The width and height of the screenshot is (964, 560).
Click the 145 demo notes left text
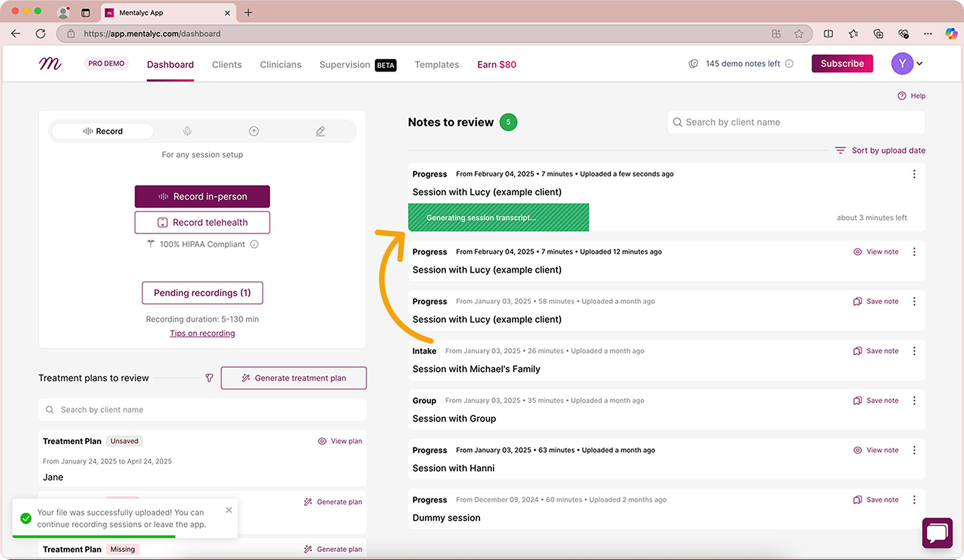[x=743, y=63]
